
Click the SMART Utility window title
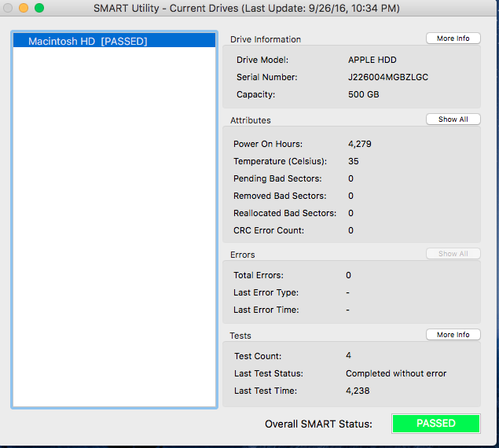[x=247, y=8]
